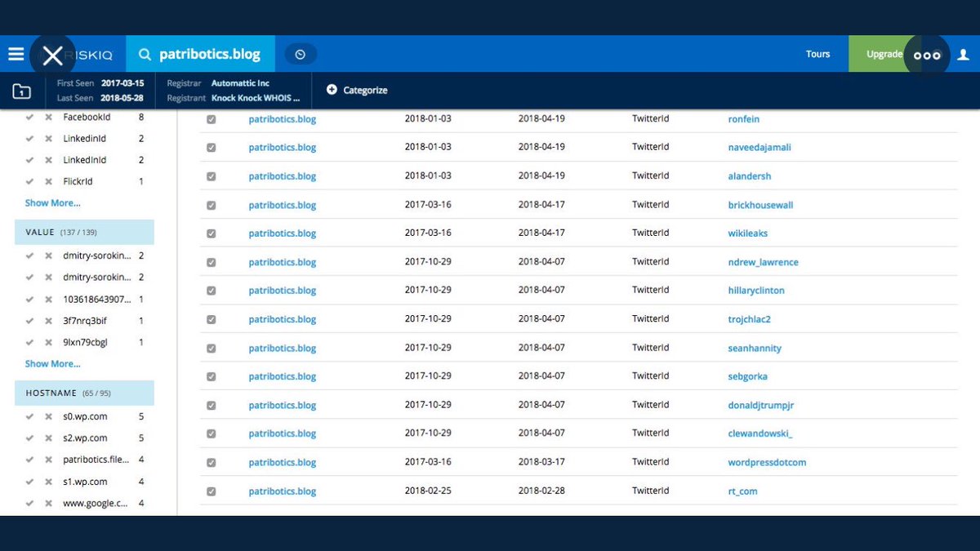Click first seen date 2018-02-25
Viewport: 980px width, 551px height.
tap(428, 491)
